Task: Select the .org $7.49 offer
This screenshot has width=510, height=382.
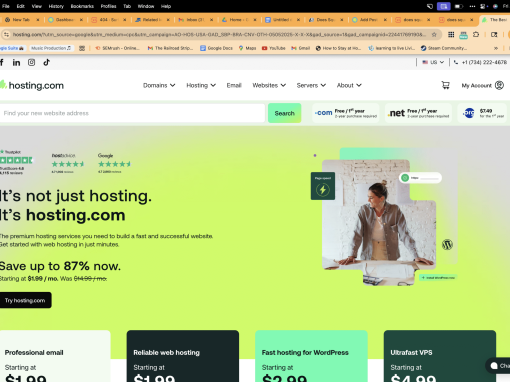Action: point(483,113)
